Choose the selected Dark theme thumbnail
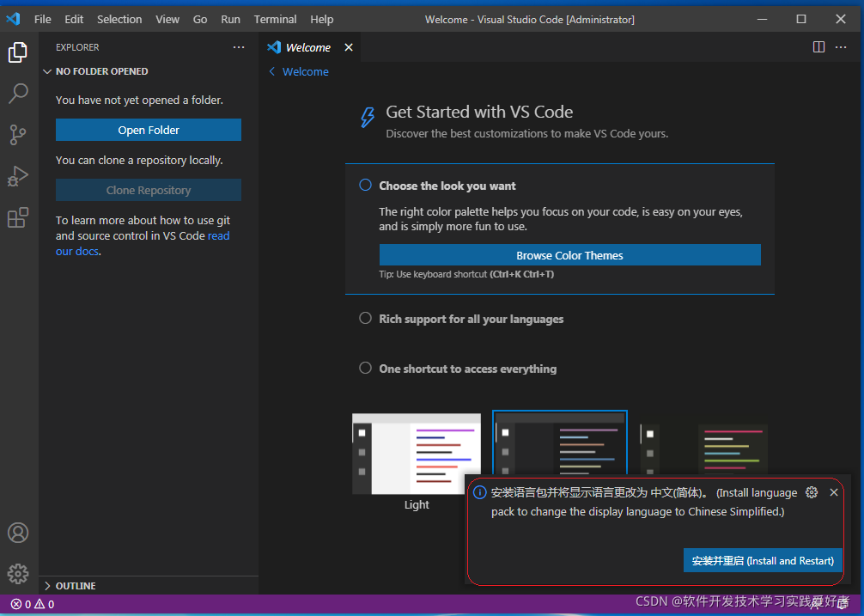The height and width of the screenshot is (616, 864). point(560,442)
